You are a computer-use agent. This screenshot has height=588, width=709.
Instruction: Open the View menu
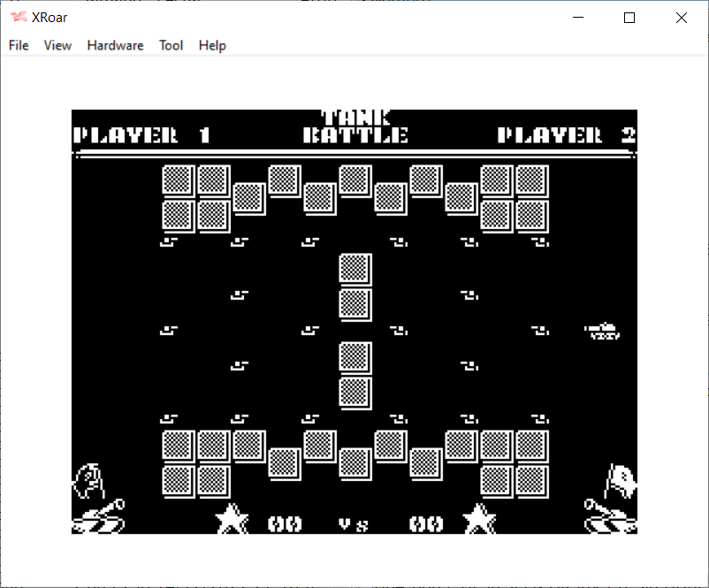[x=57, y=45]
